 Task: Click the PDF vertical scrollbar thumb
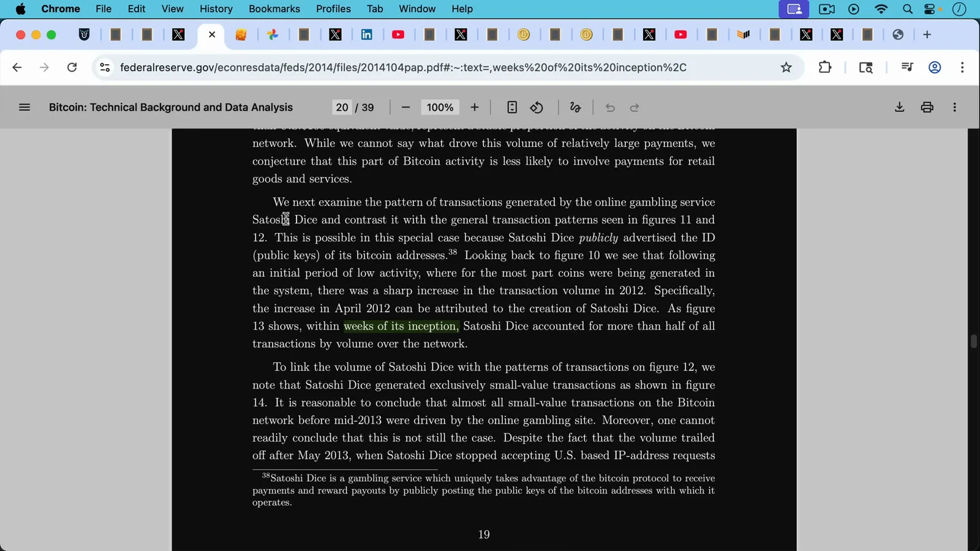(973, 341)
